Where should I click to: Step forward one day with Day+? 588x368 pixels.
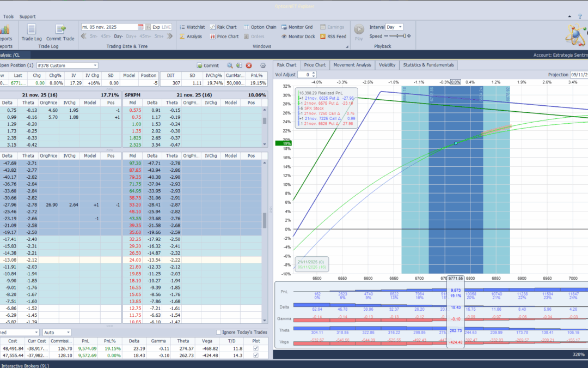point(131,37)
